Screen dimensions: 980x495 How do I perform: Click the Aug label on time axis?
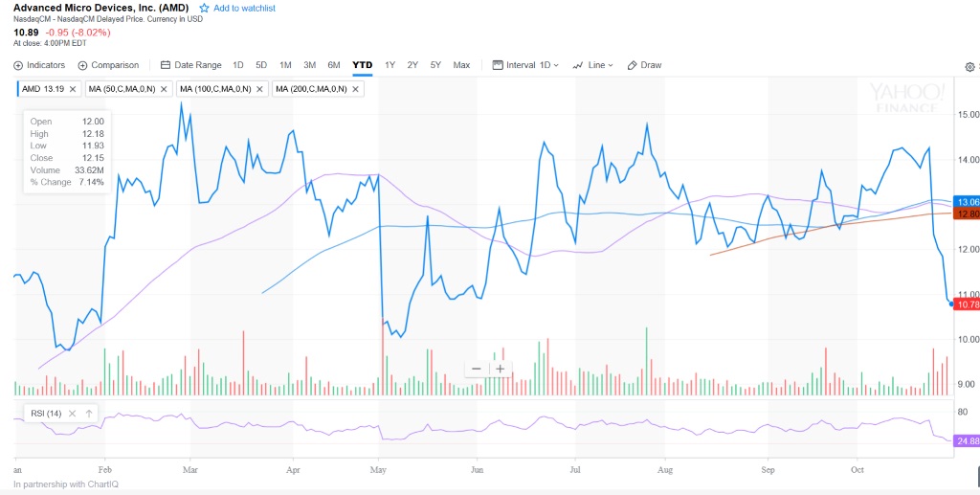coord(665,469)
